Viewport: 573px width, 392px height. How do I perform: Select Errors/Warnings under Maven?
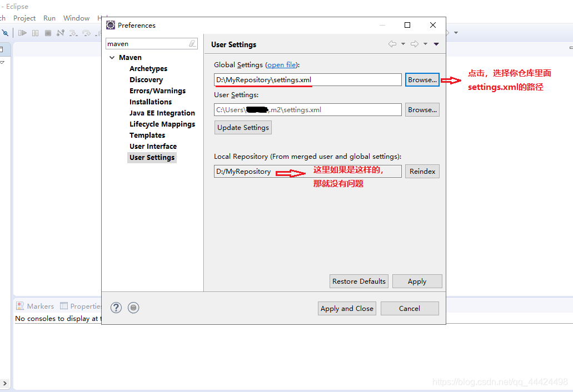[x=157, y=91]
